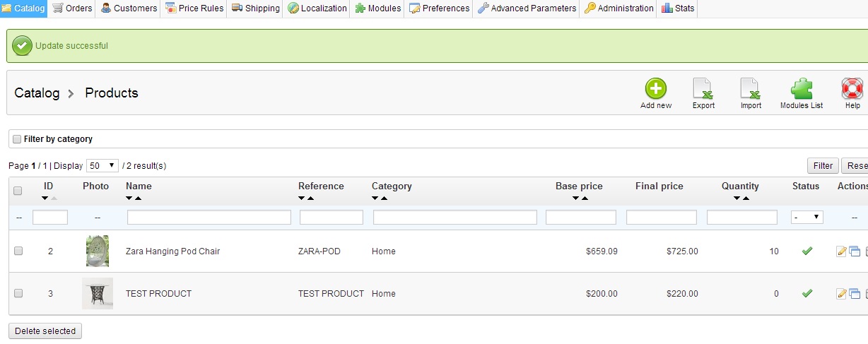Open the Stats tab

(x=678, y=8)
